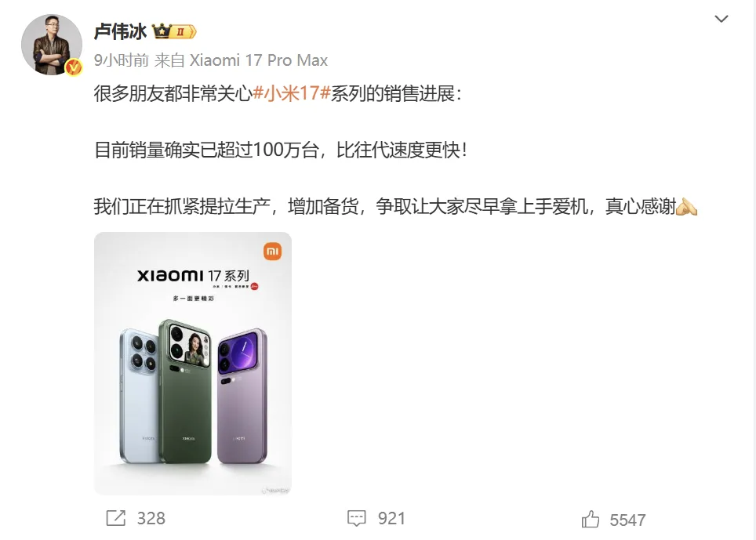Click the crown membership level badge
This screenshot has width=756, height=540.
tap(174, 31)
